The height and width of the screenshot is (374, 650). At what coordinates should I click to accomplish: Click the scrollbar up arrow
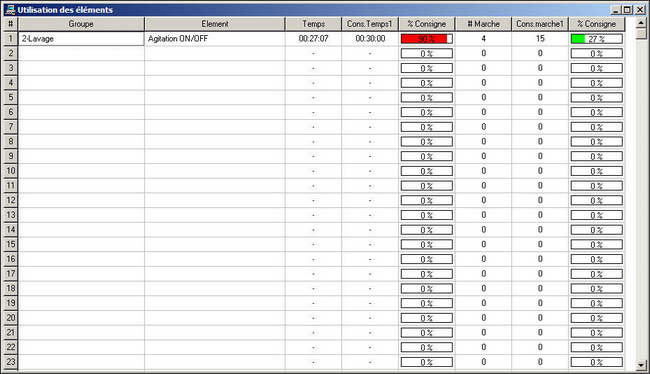point(641,23)
